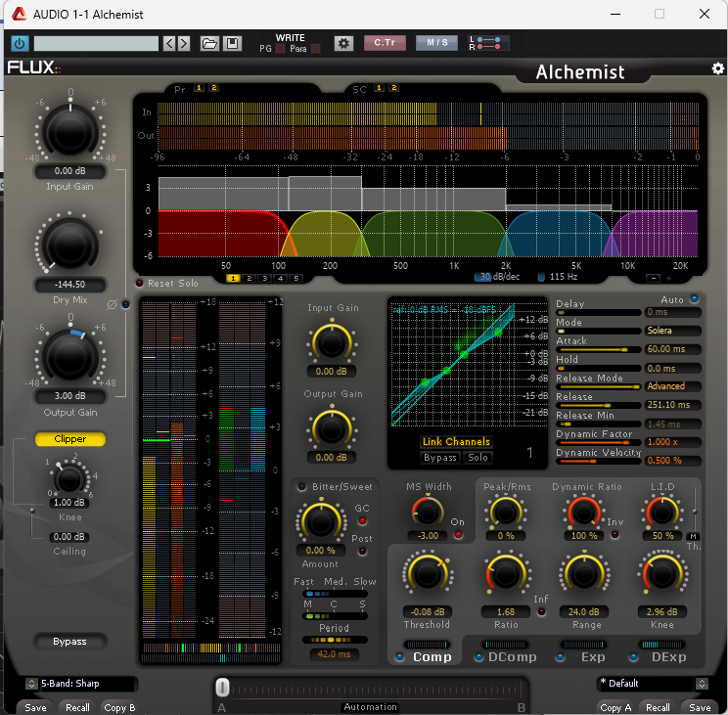
Task: Remove a band with the minus icon
Action: click(654, 278)
